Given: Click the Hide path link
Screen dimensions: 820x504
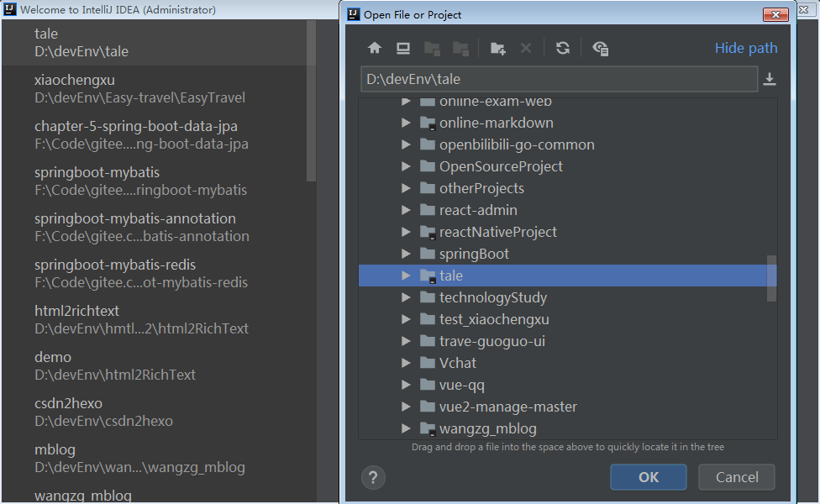Looking at the screenshot, I should coord(746,48).
